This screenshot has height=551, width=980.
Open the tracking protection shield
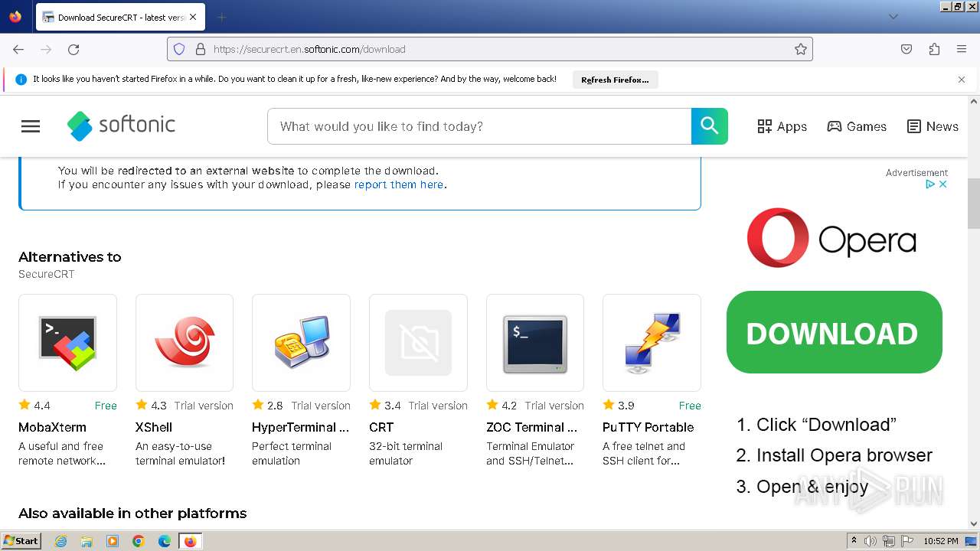(x=179, y=49)
